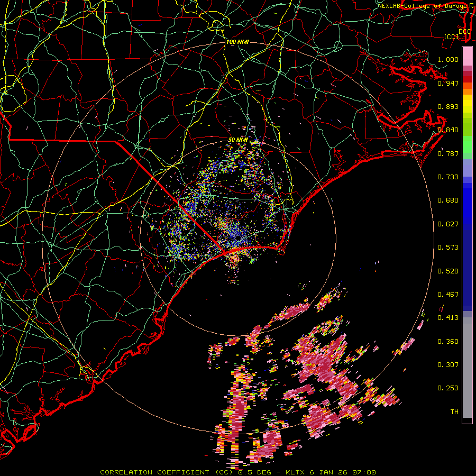476x476 pixels.
Task: Click the 0.307 color scale value
Action: click(448, 365)
